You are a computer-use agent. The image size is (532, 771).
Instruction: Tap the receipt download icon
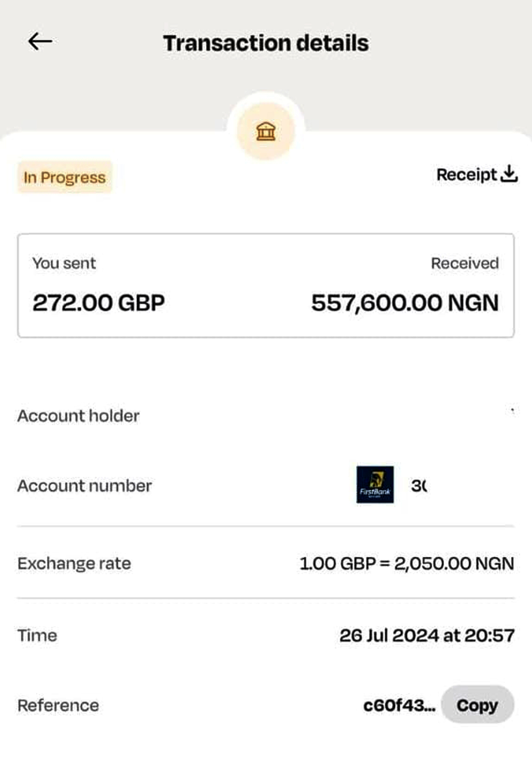pos(509,174)
